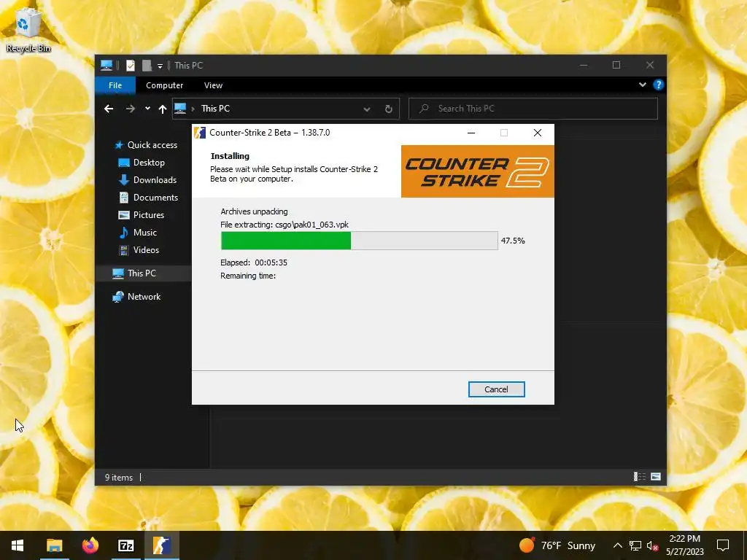Refresh the This PC view
747x560 pixels.
[388, 109]
